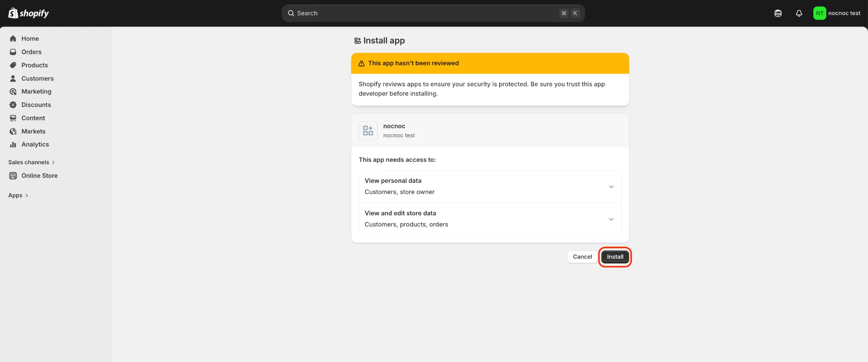The width and height of the screenshot is (868, 362).
Task: Click "This app hasn't been reviewed" banner text
Action: coord(413,63)
